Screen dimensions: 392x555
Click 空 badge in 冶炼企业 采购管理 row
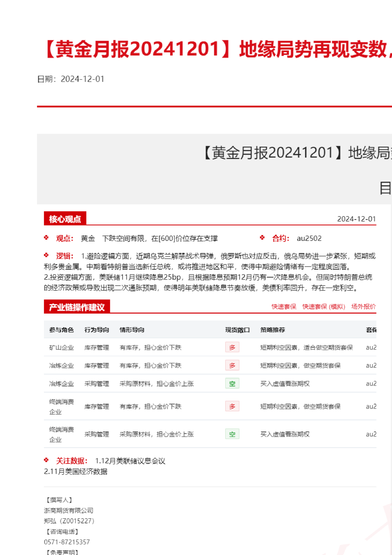tap(232, 384)
